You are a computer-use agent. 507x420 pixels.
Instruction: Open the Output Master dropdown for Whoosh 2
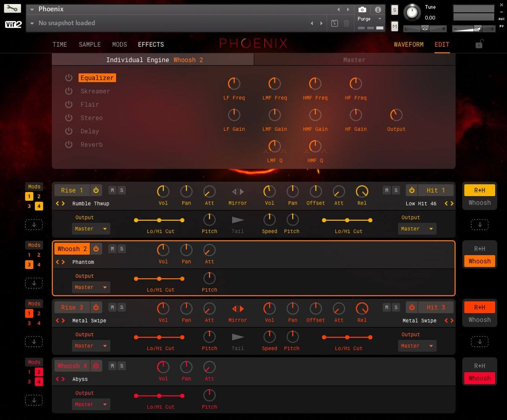(91, 287)
